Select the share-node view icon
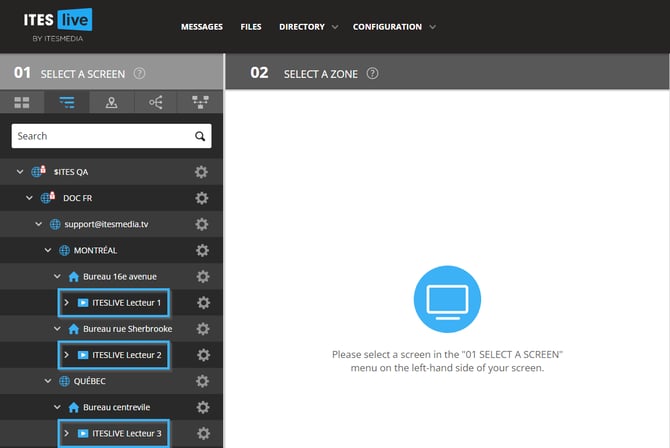 pyautogui.click(x=156, y=102)
